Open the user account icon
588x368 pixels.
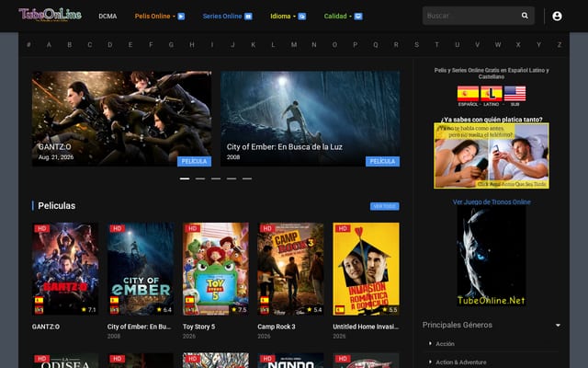point(557,16)
